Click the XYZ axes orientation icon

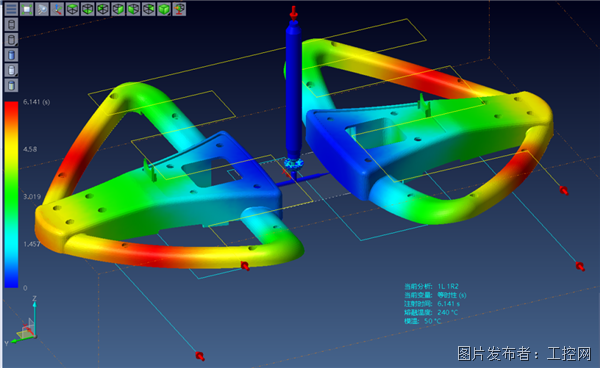pyautogui.click(x=57, y=9)
